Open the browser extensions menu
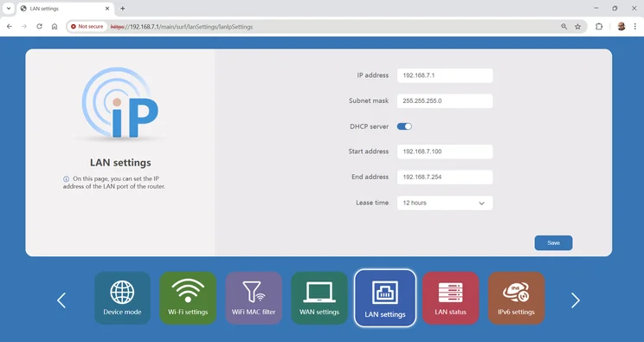Screen dimensions: 644x342 599,26
